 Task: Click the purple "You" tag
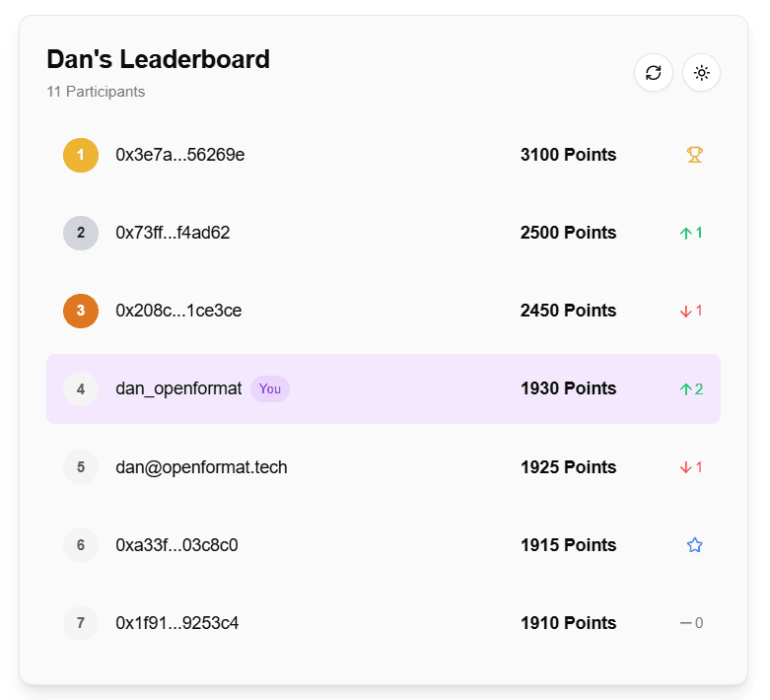click(x=269, y=389)
